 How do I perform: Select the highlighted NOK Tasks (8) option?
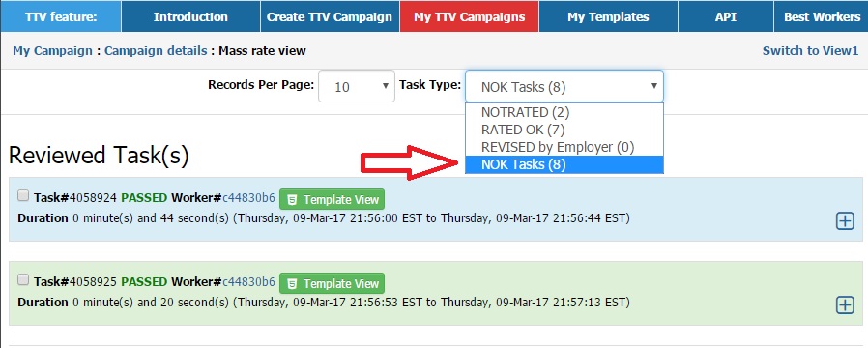click(564, 165)
